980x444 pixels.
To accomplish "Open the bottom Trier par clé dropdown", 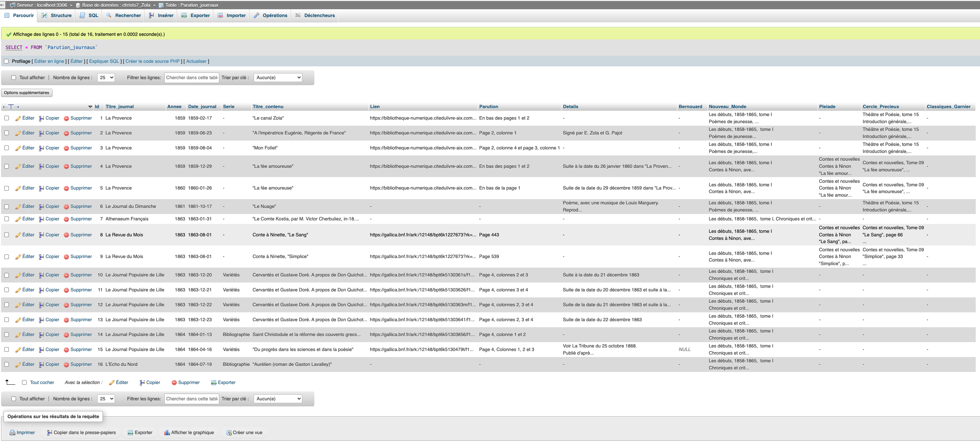I will 278,399.
